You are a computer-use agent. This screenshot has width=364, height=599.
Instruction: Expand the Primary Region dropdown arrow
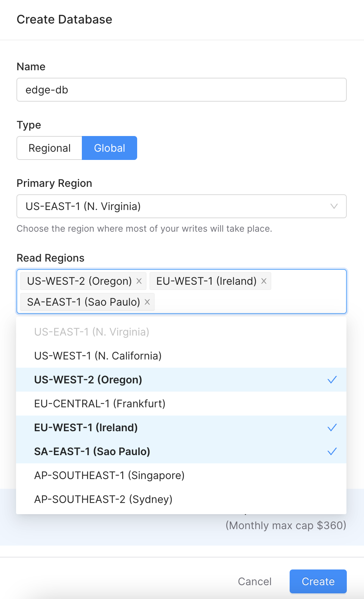pyautogui.click(x=334, y=206)
